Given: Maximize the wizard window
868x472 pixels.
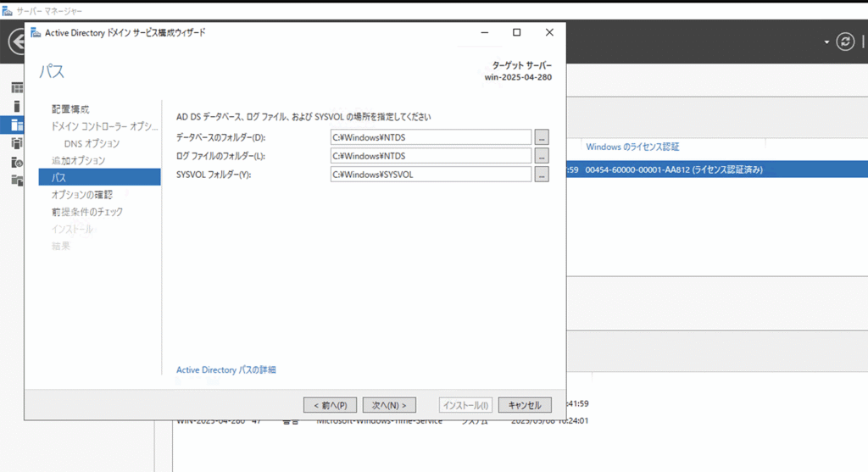Looking at the screenshot, I should pos(516,33).
